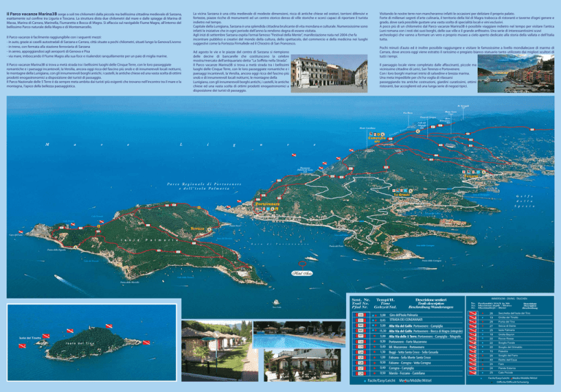561x392 pixels.
Task: Open the swimming pool photo
Action: [299, 334]
